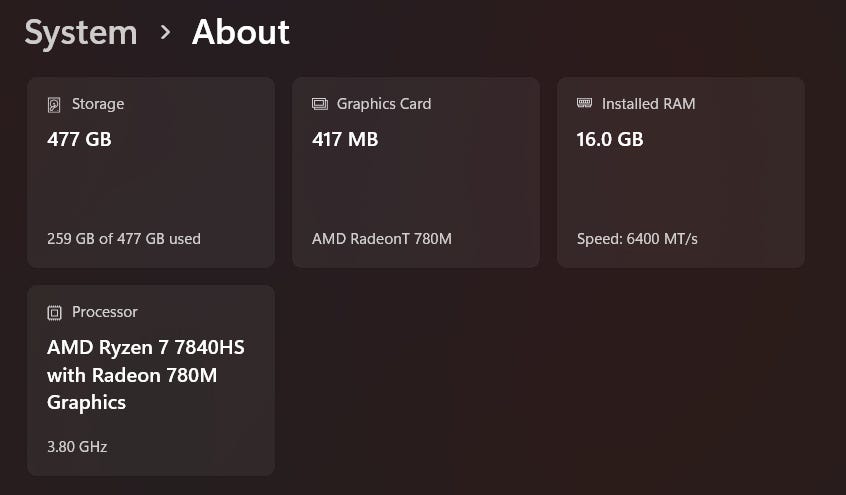Click the 3.80 GHz processor speed
This screenshot has width=846, height=495.
pyautogui.click(x=77, y=447)
